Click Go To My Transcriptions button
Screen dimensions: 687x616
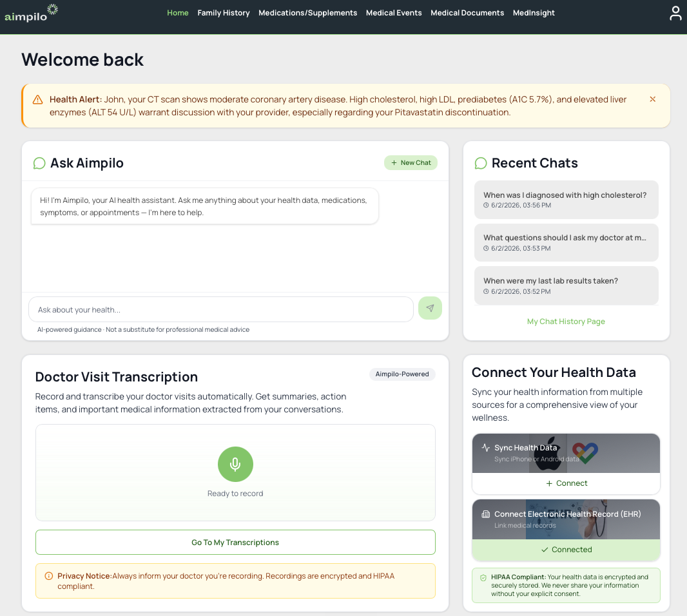(235, 542)
